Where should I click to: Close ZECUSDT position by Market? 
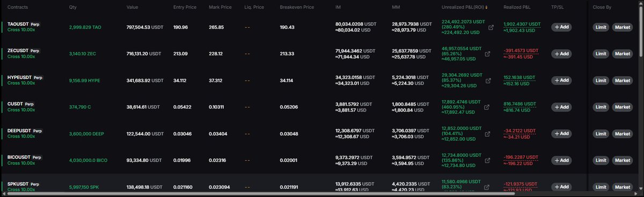[623, 54]
